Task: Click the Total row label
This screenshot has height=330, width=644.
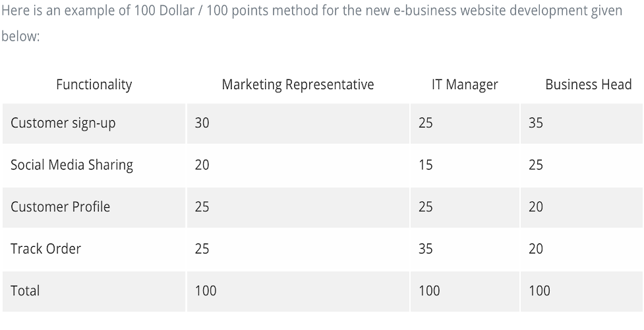Action: click(x=26, y=290)
